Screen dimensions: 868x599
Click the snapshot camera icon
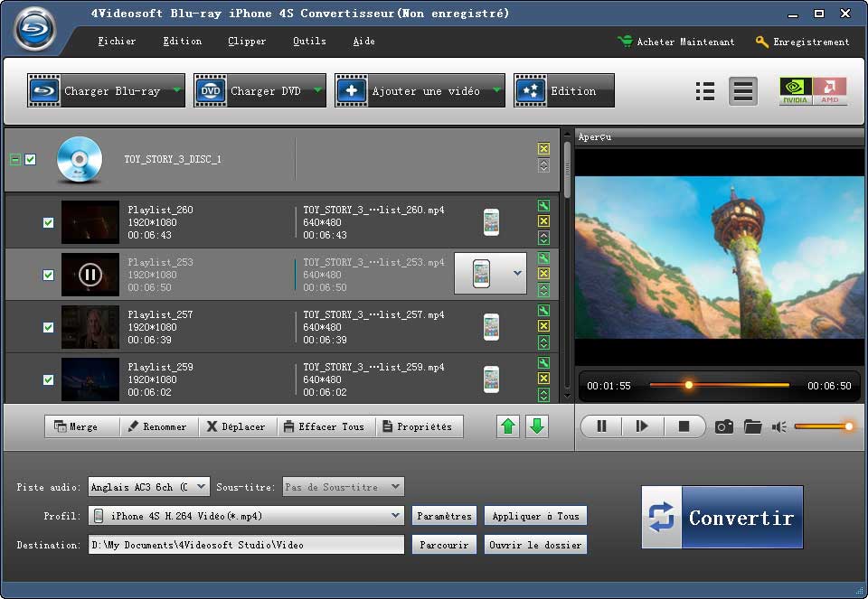723,426
